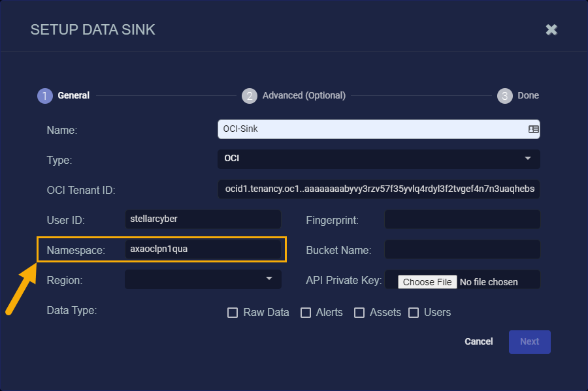Image resolution: width=588 pixels, height=391 pixels.
Task: Close the Setup Data Sink dialog
Action: click(x=551, y=29)
